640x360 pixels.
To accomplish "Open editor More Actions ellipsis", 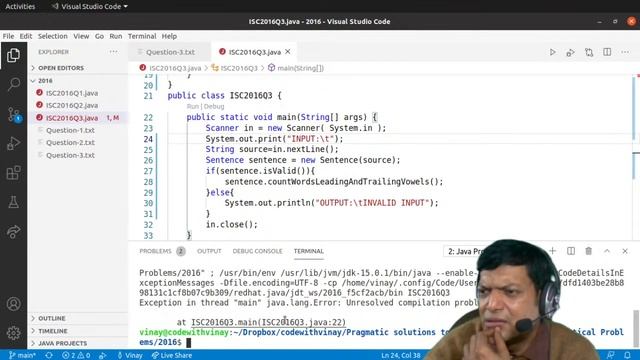I will point(625,52).
